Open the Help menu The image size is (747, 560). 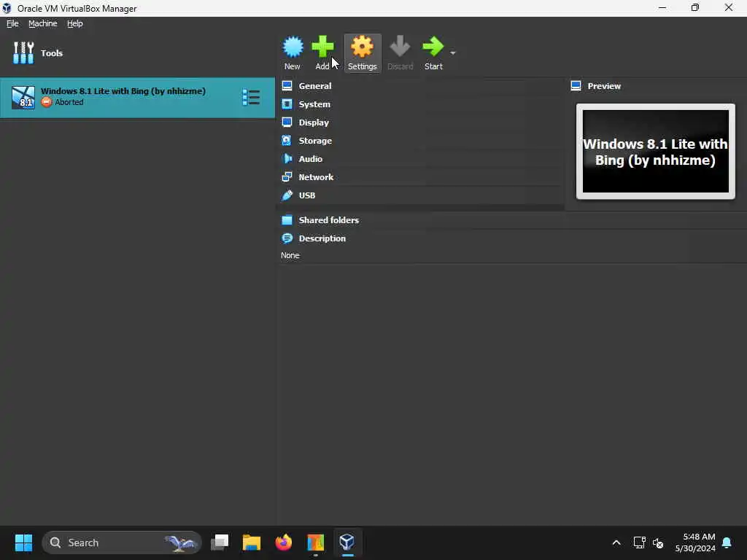[x=75, y=23]
